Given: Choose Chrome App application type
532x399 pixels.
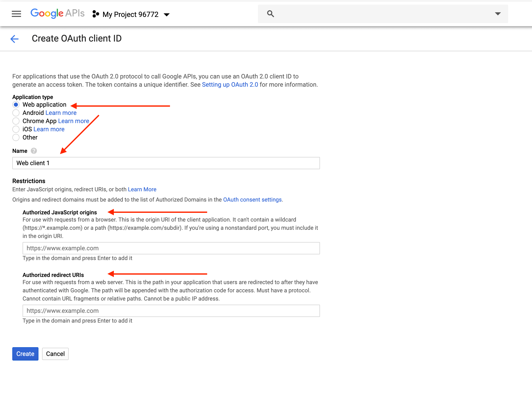Looking at the screenshot, I should 16,121.
